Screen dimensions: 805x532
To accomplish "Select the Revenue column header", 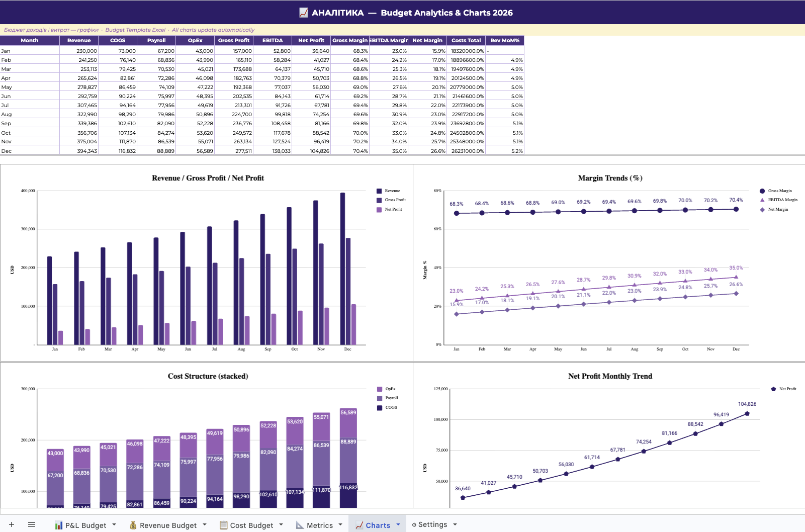I will (79, 40).
